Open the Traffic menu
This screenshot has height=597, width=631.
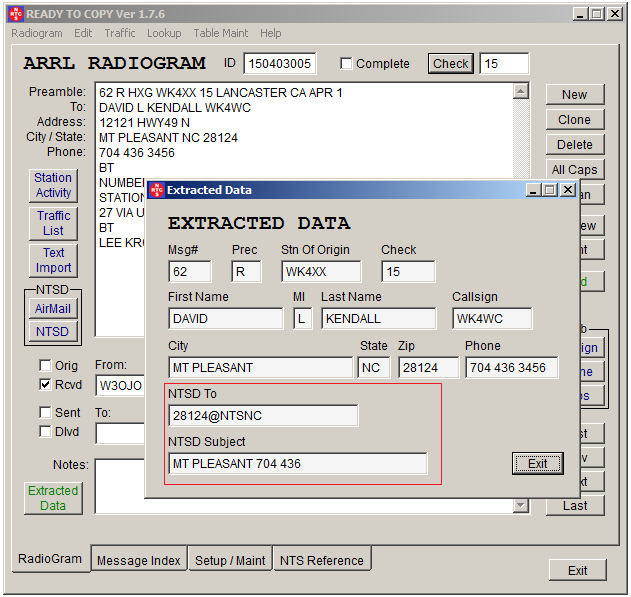tap(120, 33)
